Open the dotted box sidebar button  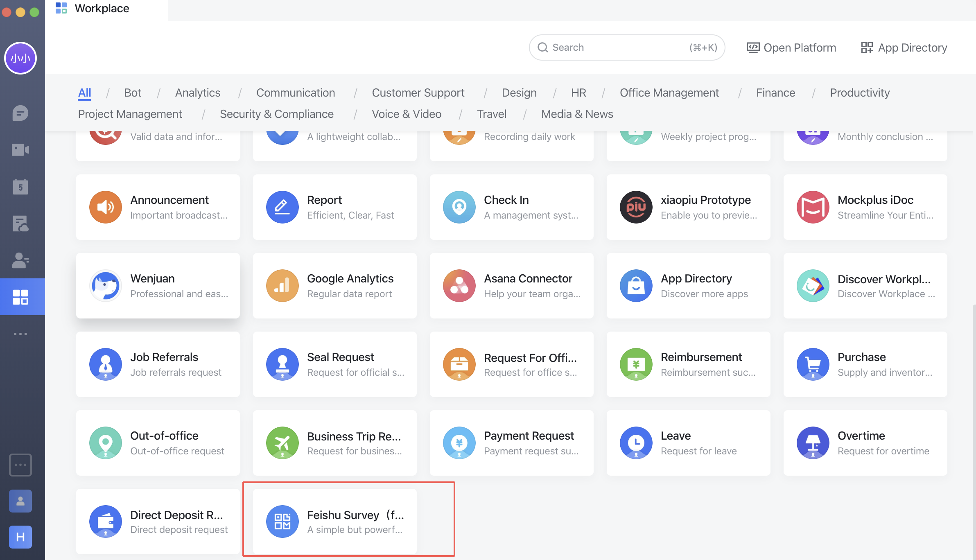coord(20,465)
